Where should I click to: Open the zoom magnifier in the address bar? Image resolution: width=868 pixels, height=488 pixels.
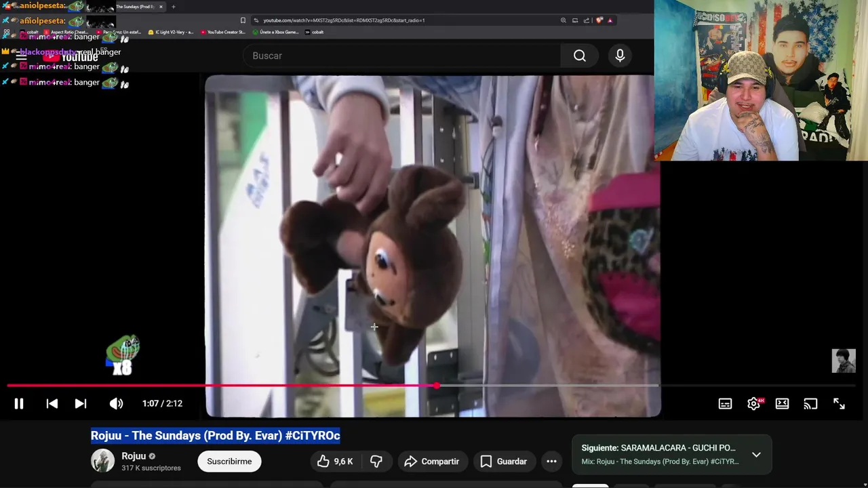point(563,20)
